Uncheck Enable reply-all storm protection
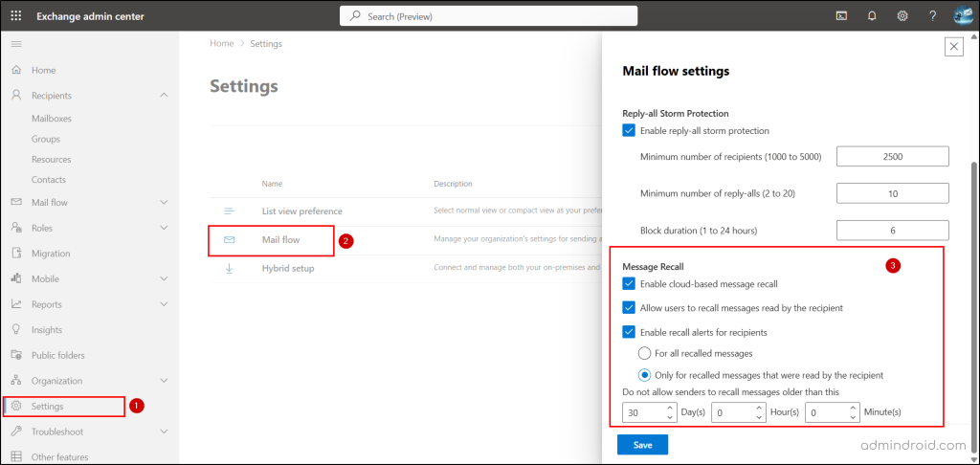The width and height of the screenshot is (980, 465). (x=629, y=131)
